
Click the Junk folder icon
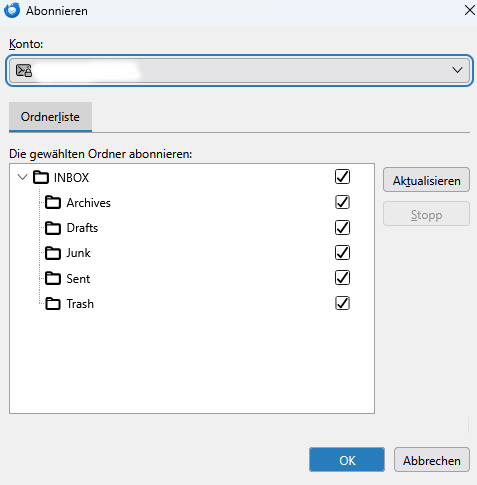(53, 253)
